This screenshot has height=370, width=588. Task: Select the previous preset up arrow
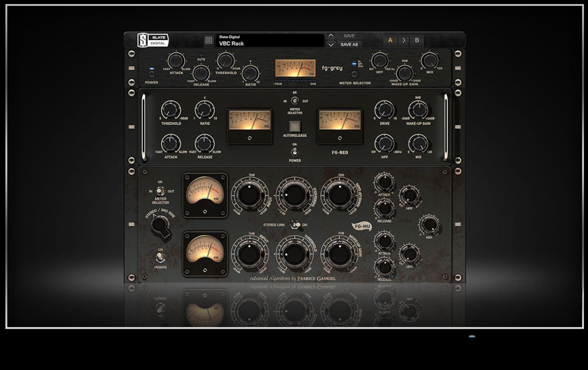[331, 36]
